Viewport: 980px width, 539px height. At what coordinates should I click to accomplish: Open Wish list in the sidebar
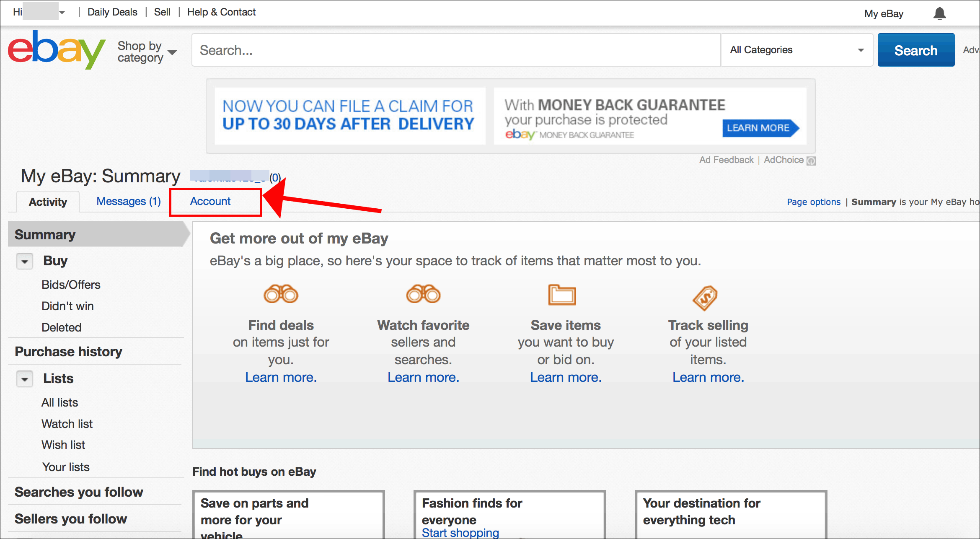pos(63,445)
